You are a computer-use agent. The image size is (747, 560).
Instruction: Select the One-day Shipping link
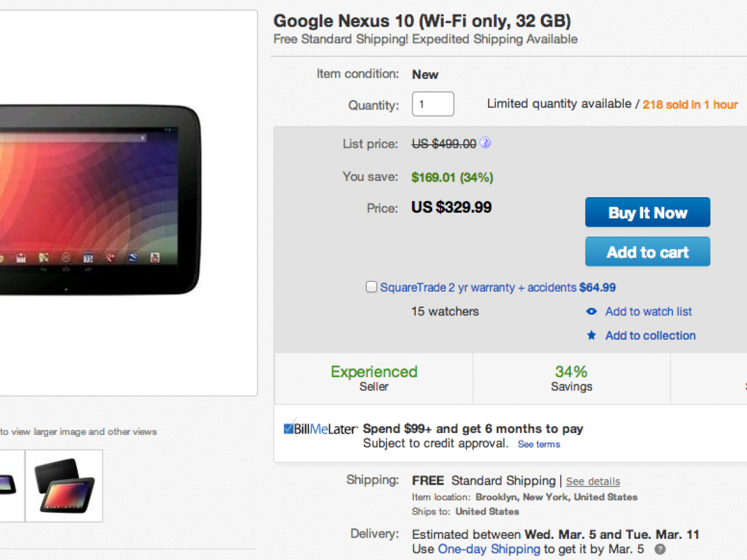point(489,549)
